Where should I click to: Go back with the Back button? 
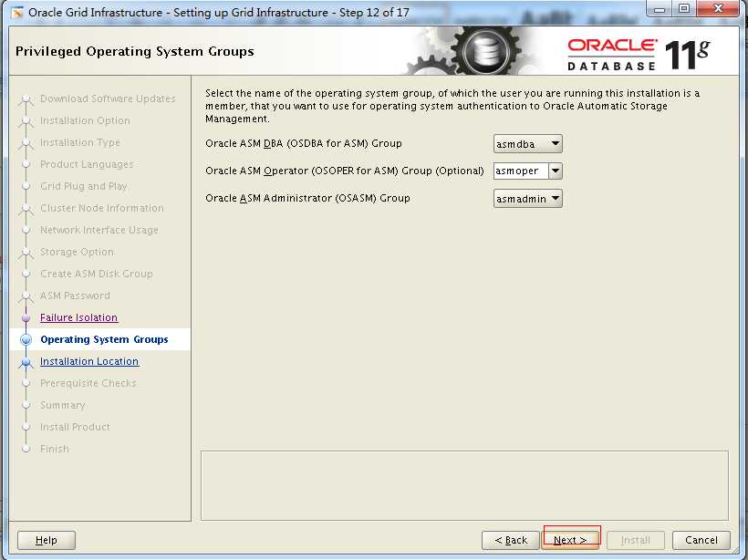coord(511,540)
